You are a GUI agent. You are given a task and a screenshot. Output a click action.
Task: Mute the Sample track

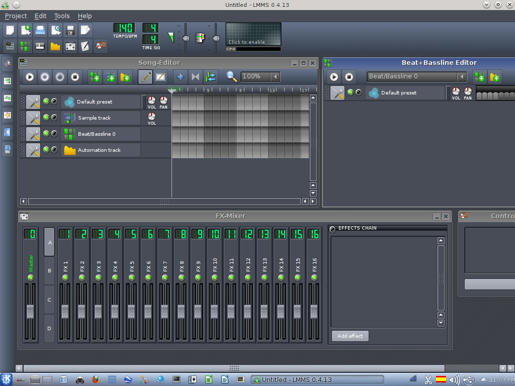click(46, 117)
